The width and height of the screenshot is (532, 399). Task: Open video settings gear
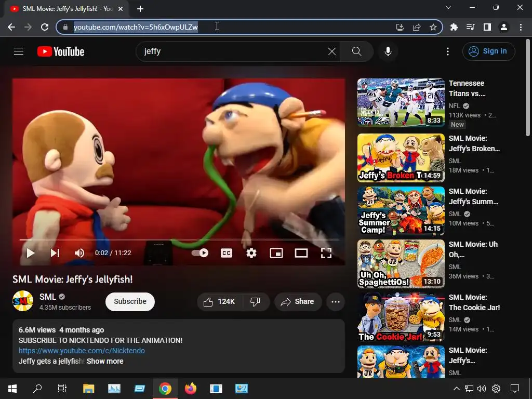pos(251,253)
